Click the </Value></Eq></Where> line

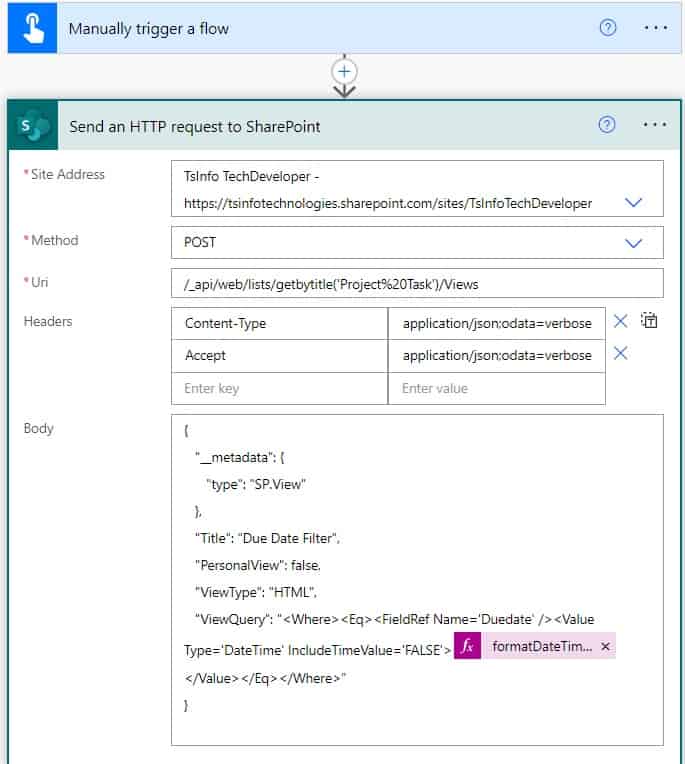[x=265, y=678]
